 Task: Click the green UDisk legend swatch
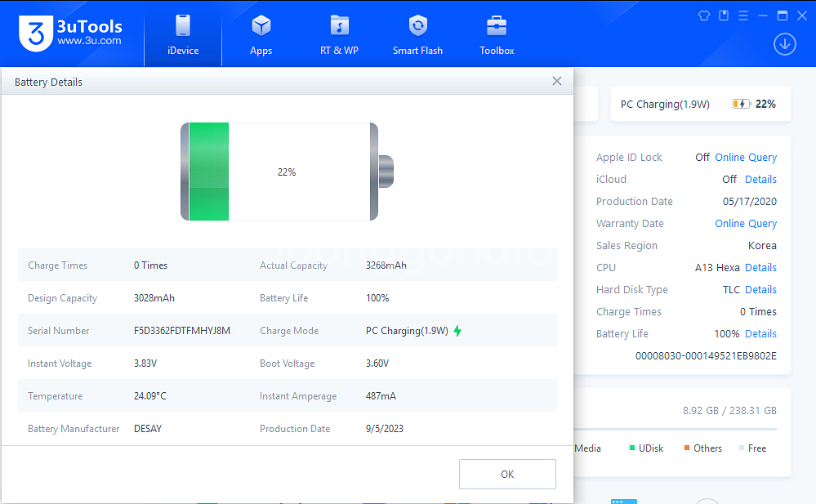(632, 448)
